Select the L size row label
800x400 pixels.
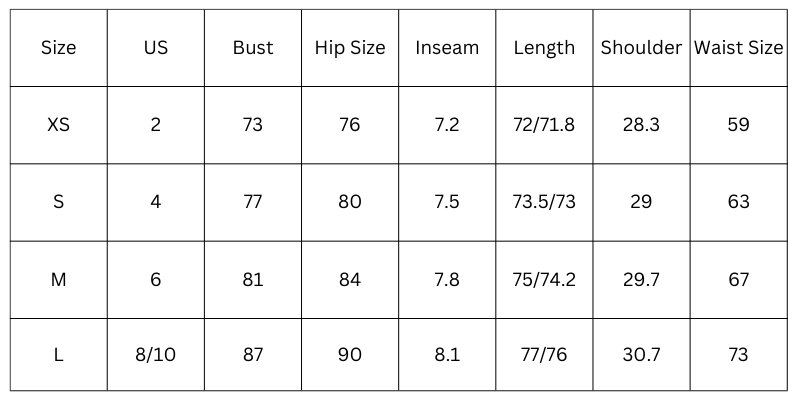[58, 355]
